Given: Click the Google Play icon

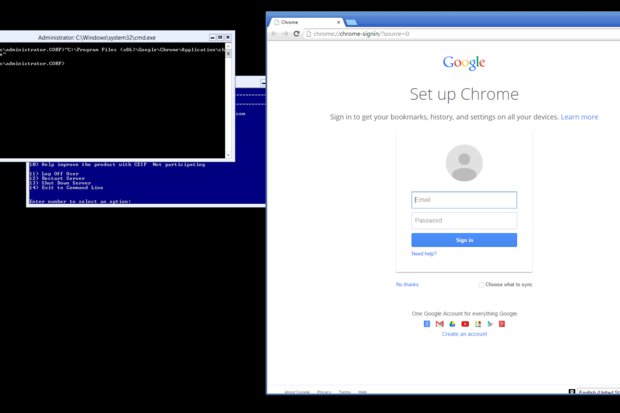Looking at the screenshot, I should point(490,324).
